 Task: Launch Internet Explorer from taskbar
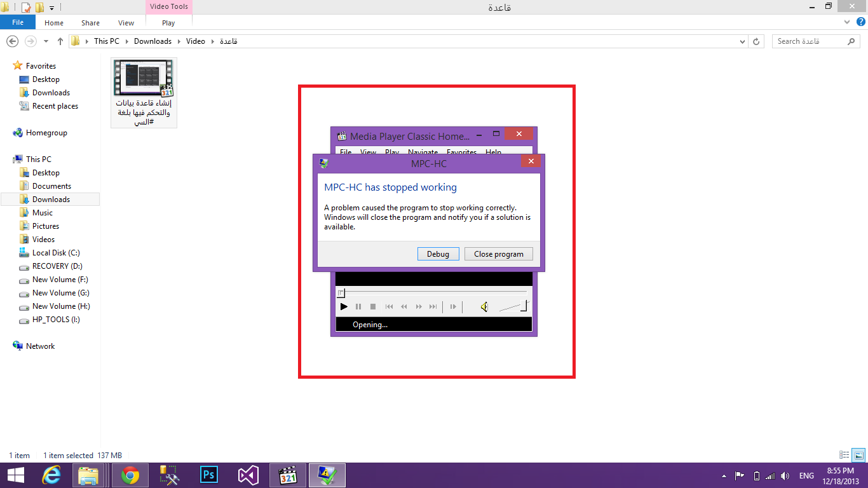click(x=51, y=475)
